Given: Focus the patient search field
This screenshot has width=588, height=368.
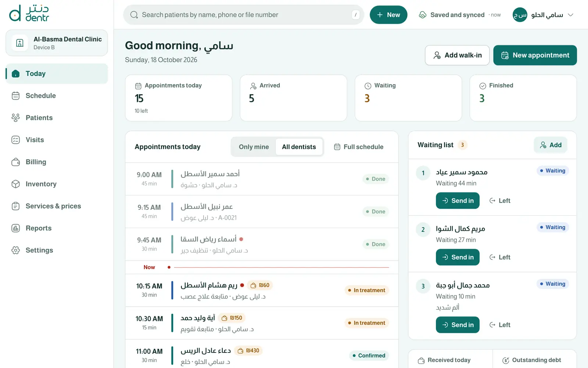Looking at the screenshot, I should pyautogui.click(x=244, y=15).
